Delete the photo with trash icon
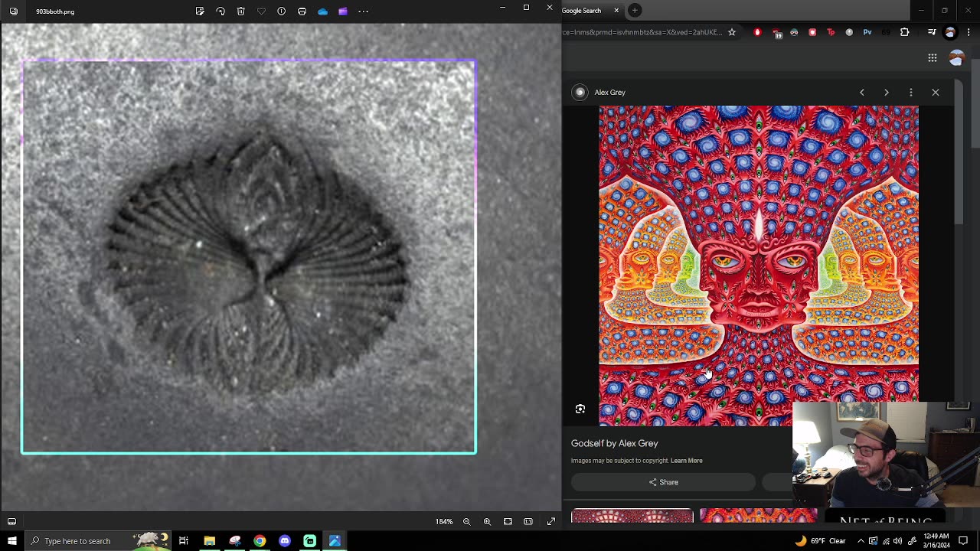Screen dimensions: 980x551 (240, 11)
